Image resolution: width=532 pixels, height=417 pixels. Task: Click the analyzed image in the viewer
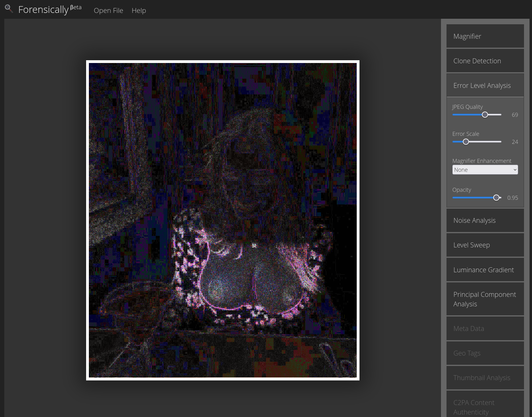(x=223, y=220)
